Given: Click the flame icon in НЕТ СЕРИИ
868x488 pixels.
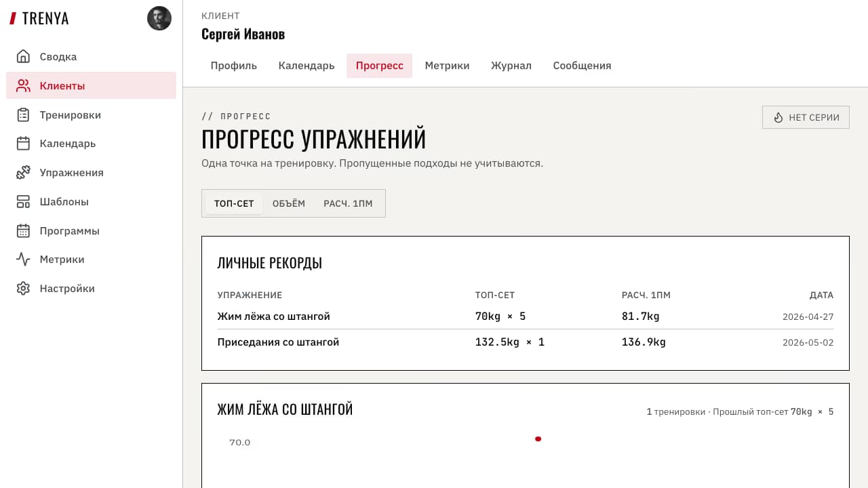Looking at the screenshot, I should click(778, 117).
